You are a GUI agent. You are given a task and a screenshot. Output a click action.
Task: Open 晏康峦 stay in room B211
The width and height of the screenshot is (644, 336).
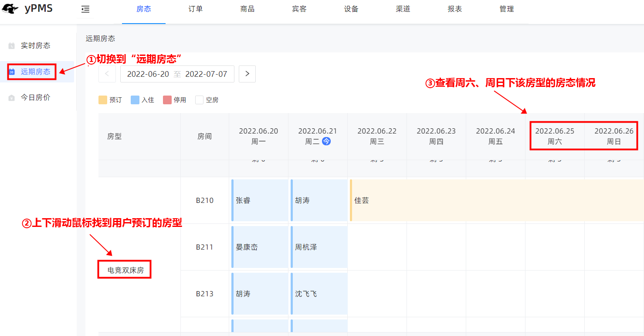pos(260,247)
